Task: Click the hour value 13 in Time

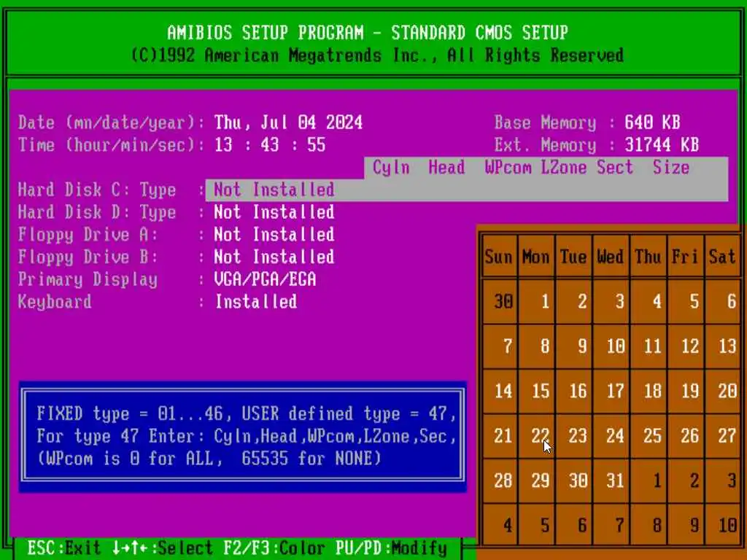Action: coord(223,145)
